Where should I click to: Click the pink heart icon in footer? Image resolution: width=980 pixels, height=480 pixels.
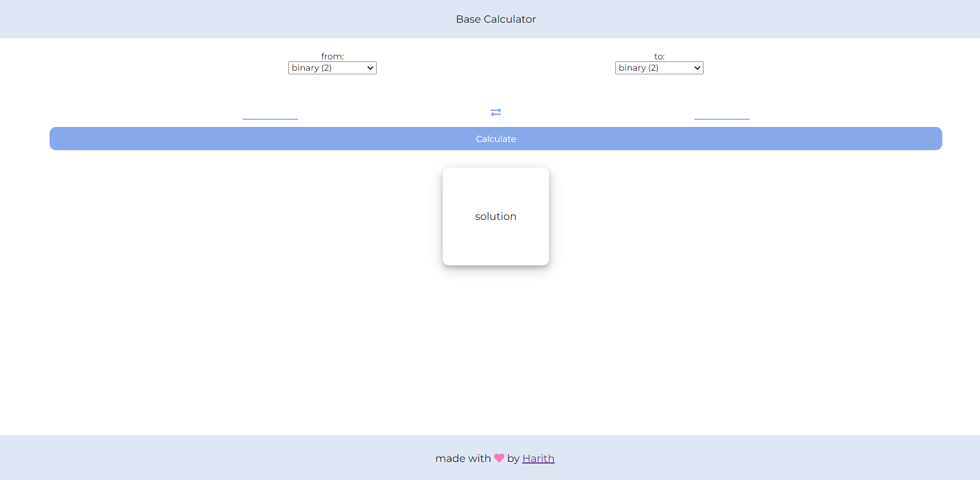[499, 458]
